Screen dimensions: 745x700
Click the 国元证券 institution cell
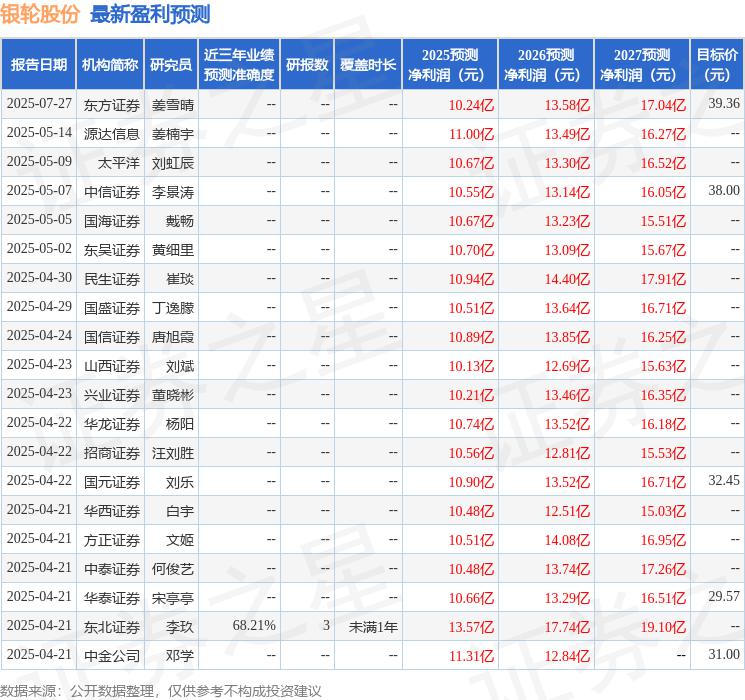click(x=112, y=482)
